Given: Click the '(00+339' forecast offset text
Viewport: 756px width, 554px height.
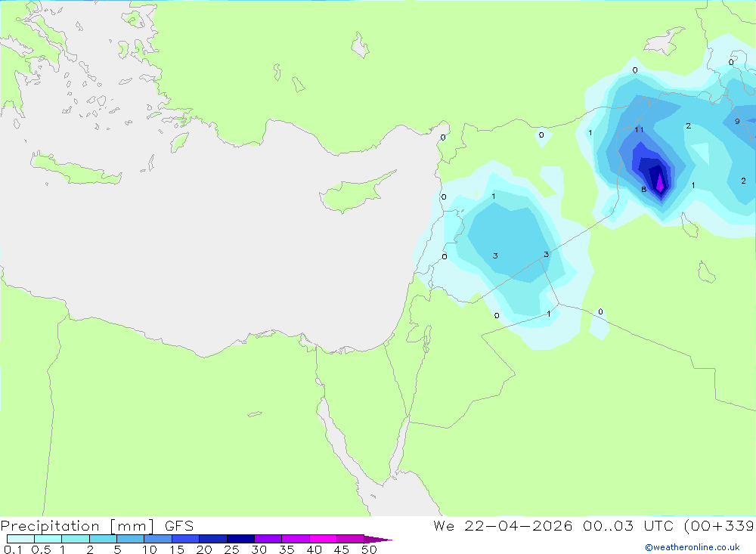Looking at the screenshot, I should click(719, 525).
